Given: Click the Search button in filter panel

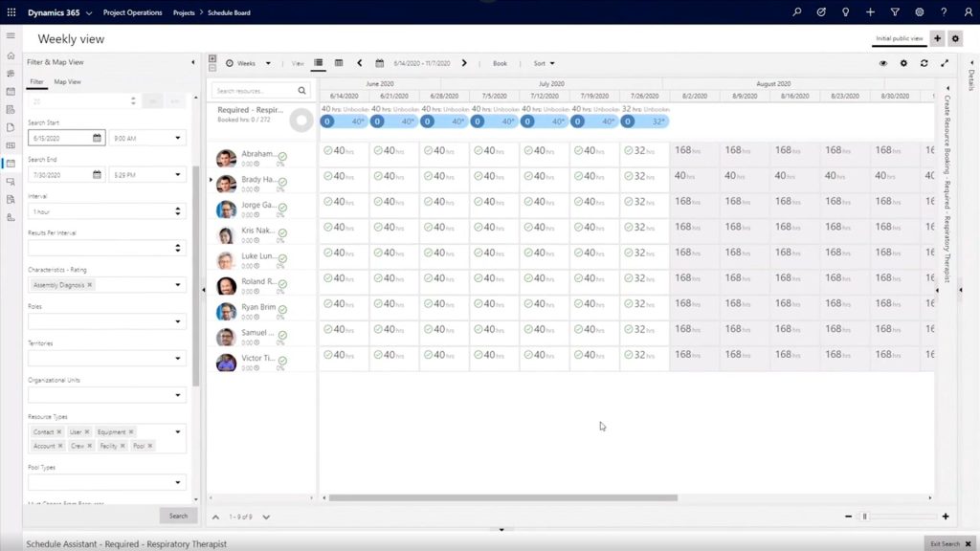Looking at the screenshot, I should coord(178,516).
